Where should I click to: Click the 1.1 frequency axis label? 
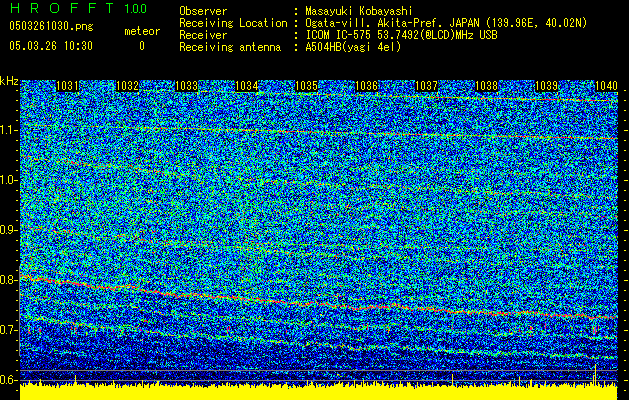pyautogui.click(x=9, y=130)
